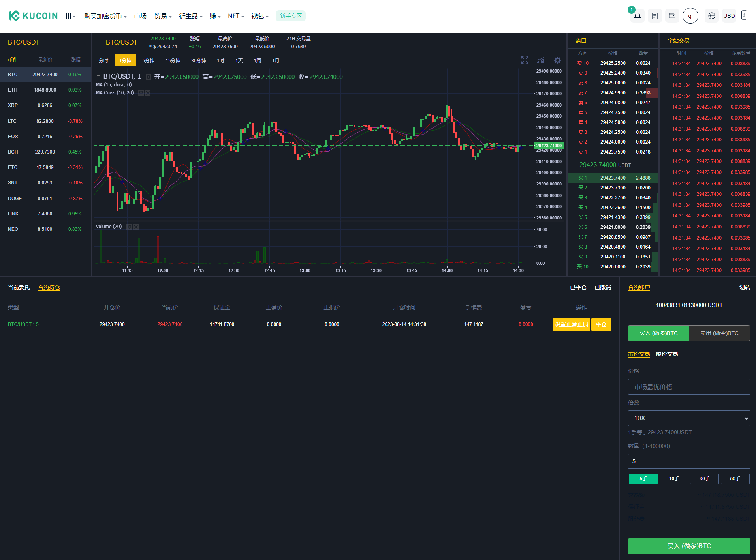Remove the MA Cross indicator
The width and height of the screenshot is (756, 560).
coord(148,93)
